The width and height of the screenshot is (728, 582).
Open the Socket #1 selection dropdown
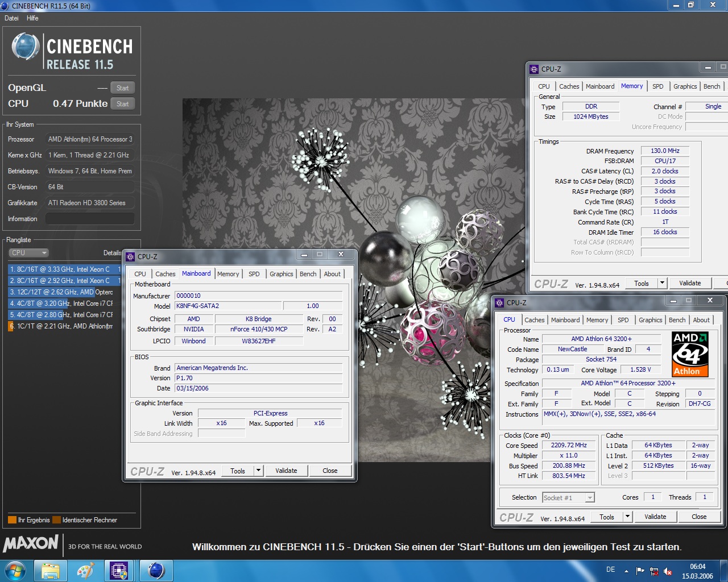pos(568,498)
